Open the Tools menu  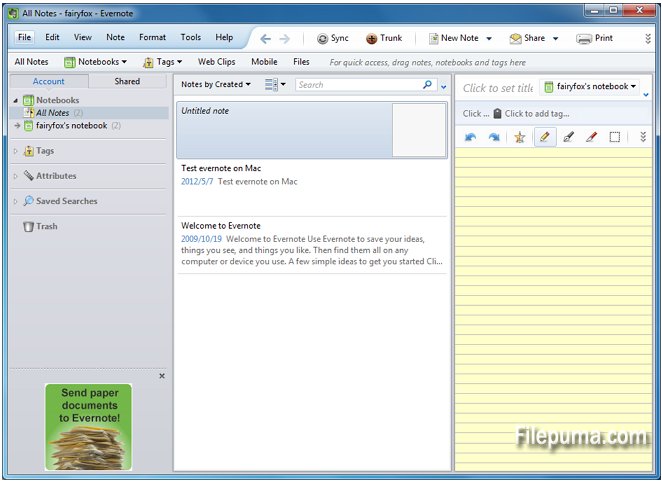(x=191, y=37)
